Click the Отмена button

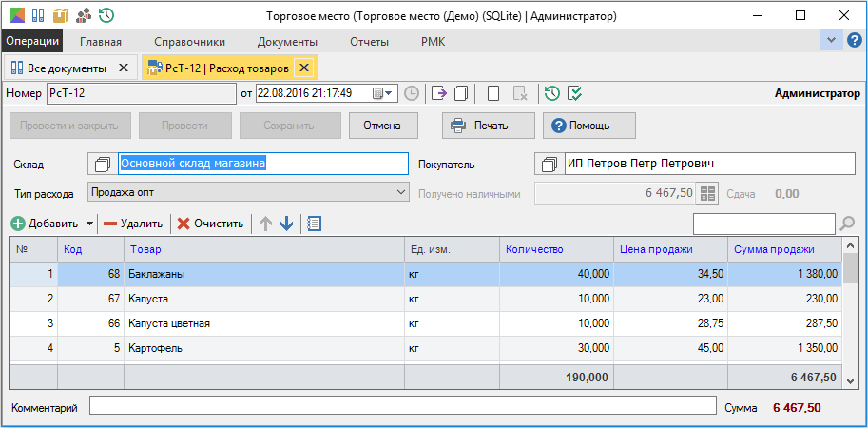click(382, 126)
